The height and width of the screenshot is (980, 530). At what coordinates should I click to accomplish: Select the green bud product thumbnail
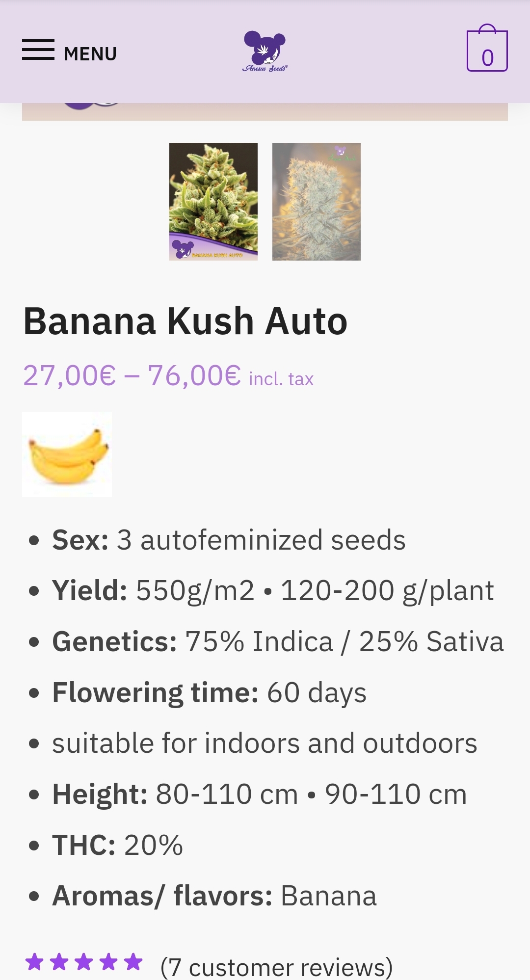213,202
